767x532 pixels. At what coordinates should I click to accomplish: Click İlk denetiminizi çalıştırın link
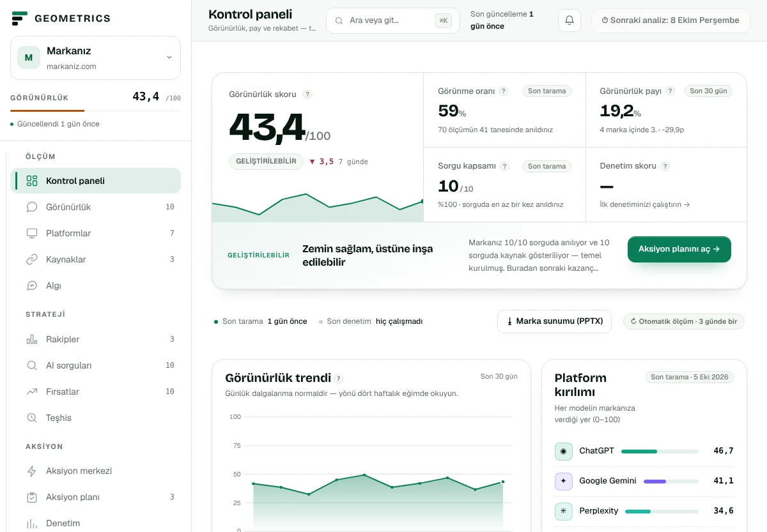[645, 204]
